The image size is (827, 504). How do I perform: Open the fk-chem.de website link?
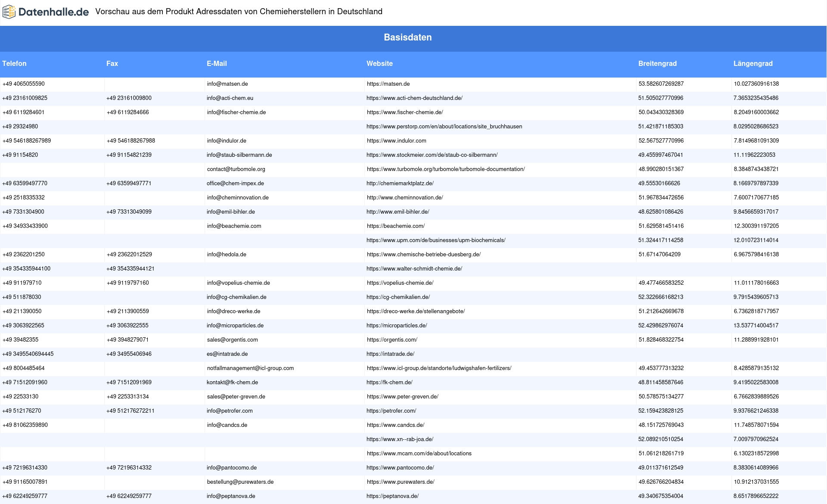389,383
